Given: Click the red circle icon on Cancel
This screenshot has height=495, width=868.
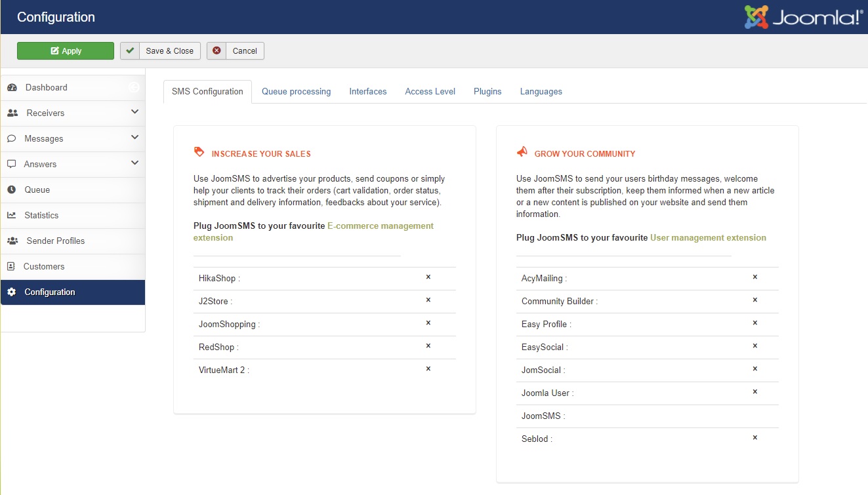Looking at the screenshot, I should tap(217, 50).
